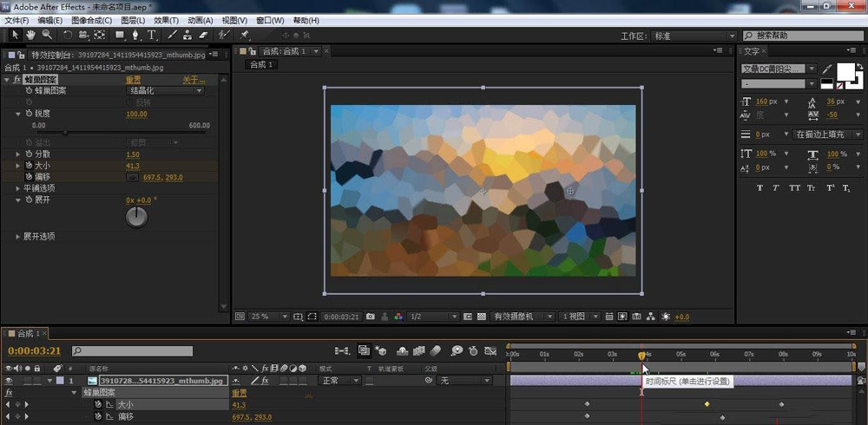Open the 效果(T) menu
This screenshot has height=425, width=868.
165,20
